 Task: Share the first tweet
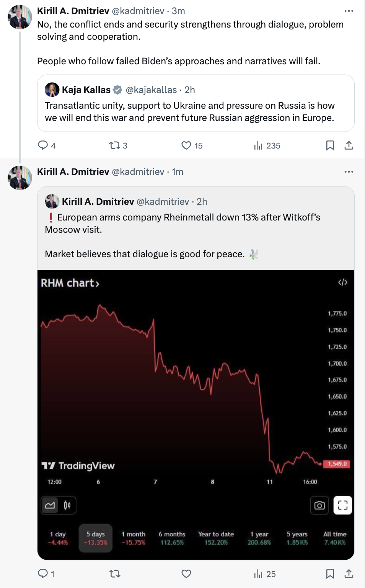[x=349, y=145]
